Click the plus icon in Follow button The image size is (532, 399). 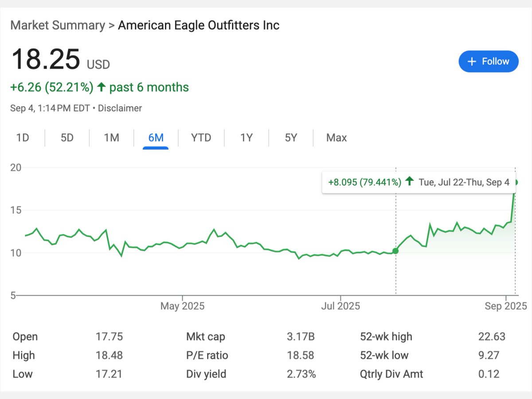click(x=472, y=62)
